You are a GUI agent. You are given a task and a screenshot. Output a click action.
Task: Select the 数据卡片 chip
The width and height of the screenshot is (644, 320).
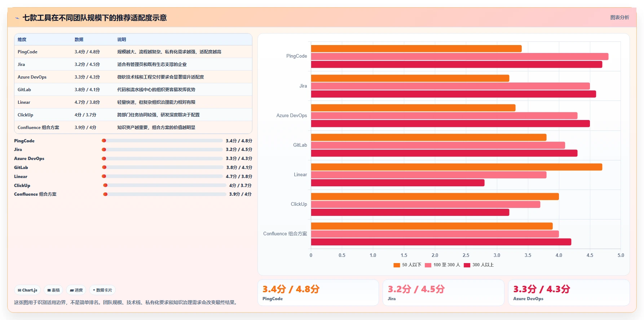102,290
